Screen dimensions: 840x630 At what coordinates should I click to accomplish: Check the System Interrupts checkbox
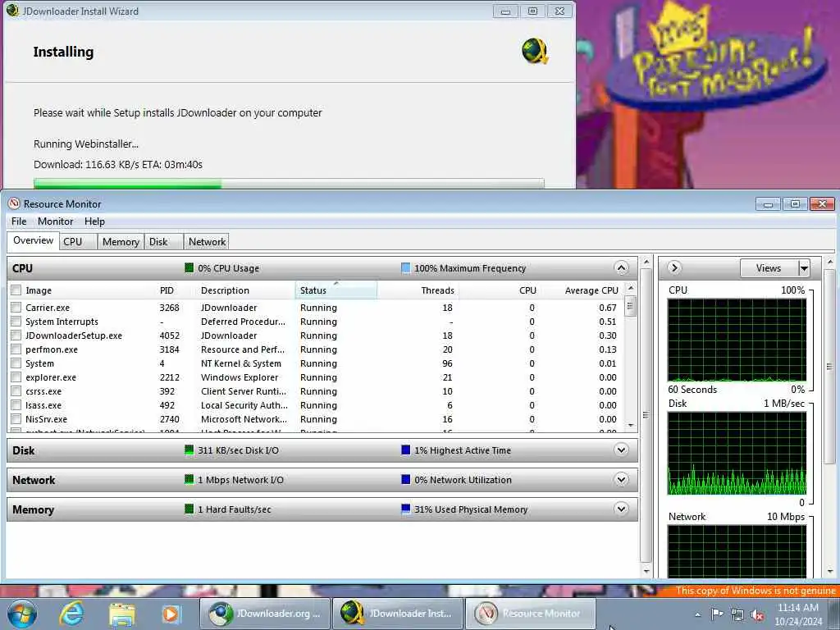(x=16, y=321)
